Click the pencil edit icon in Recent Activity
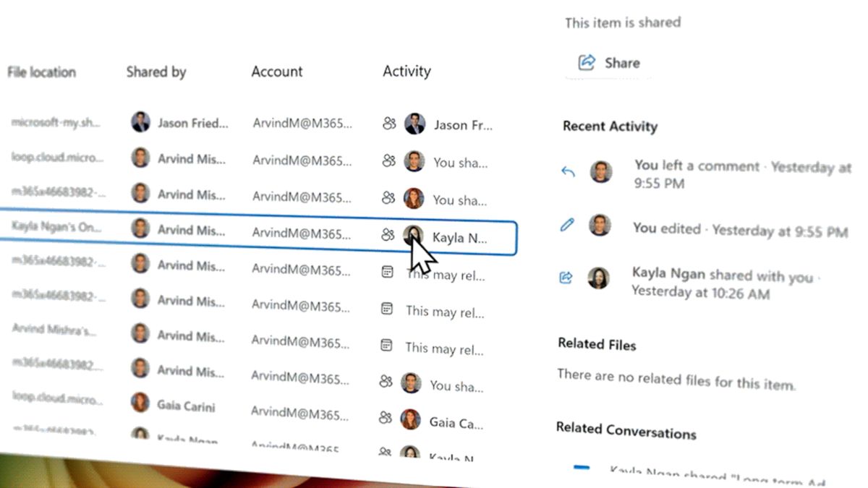 568,225
